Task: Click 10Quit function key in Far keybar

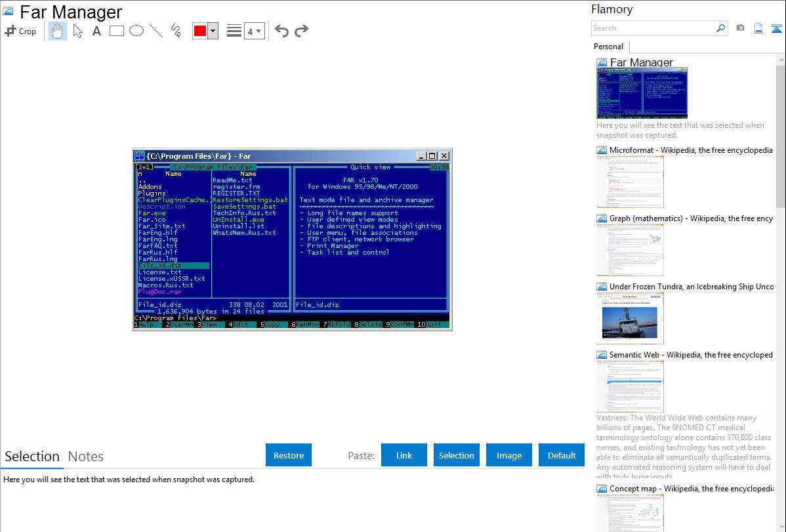Action: 432,325
